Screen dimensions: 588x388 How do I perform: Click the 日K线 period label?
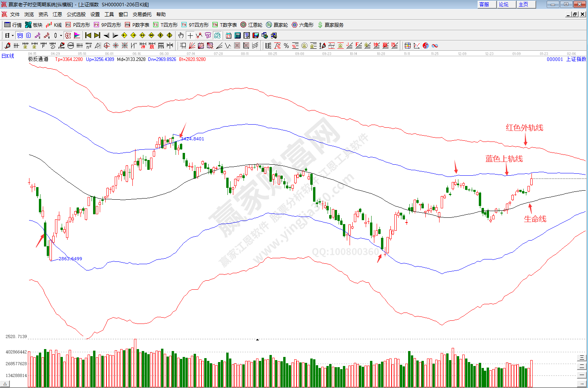(8, 56)
